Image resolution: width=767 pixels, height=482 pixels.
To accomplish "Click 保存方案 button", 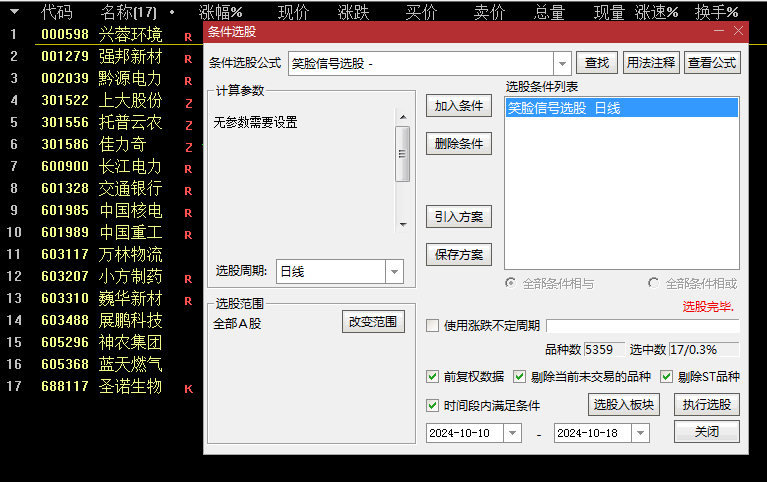I will [x=459, y=255].
